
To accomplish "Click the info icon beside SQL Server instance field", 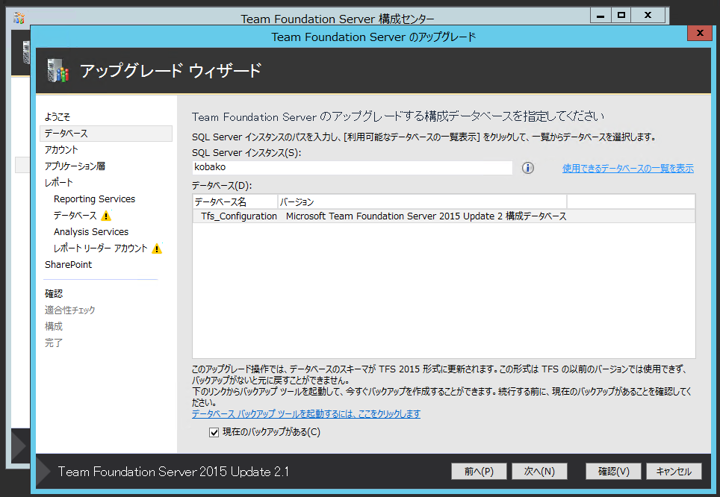I will coord(528,168).
